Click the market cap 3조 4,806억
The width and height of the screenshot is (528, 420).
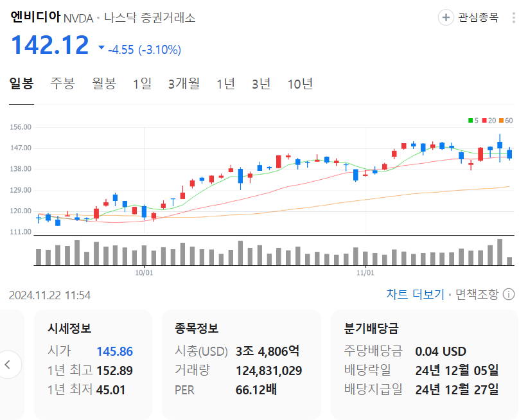tap(267, 351)
